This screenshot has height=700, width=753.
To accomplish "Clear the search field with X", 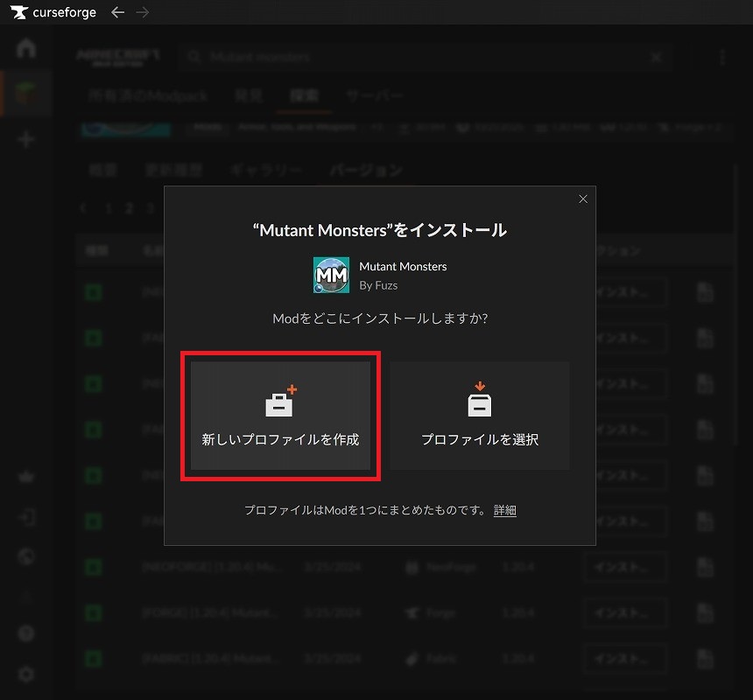I will pos(656,57).
